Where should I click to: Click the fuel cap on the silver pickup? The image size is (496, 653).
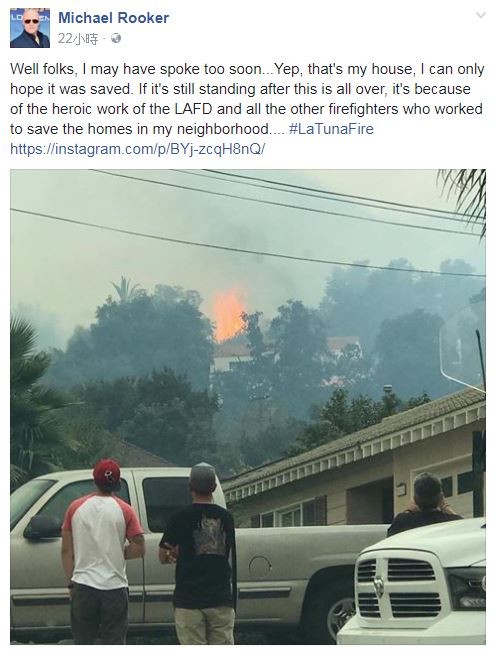[x=259, y=566]
